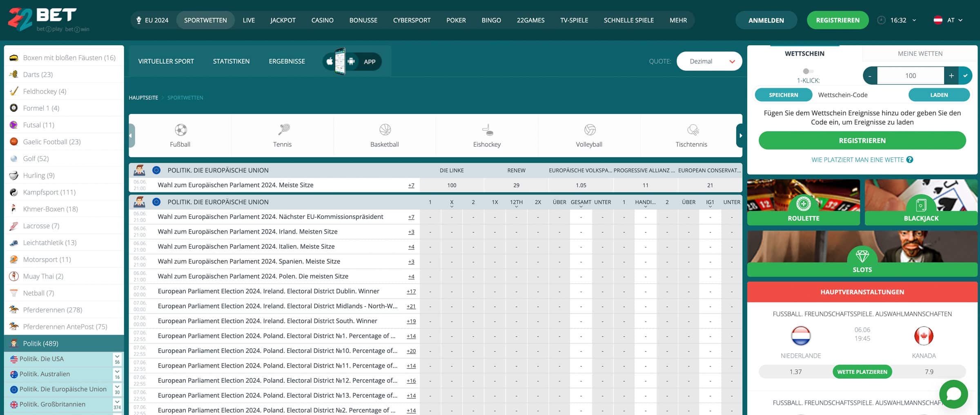
Task: Expand Politik. Australien subcategory
Action: 117,374
